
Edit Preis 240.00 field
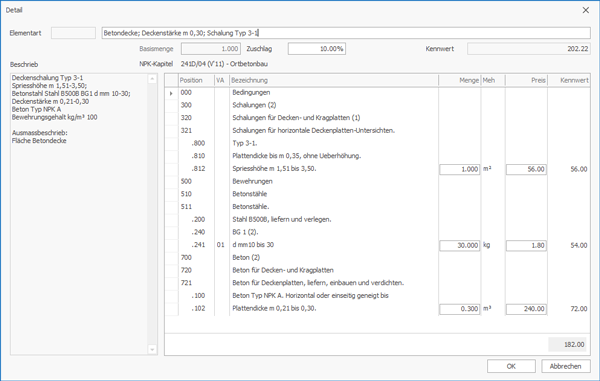pyautogui.click(x=526, y=309)
